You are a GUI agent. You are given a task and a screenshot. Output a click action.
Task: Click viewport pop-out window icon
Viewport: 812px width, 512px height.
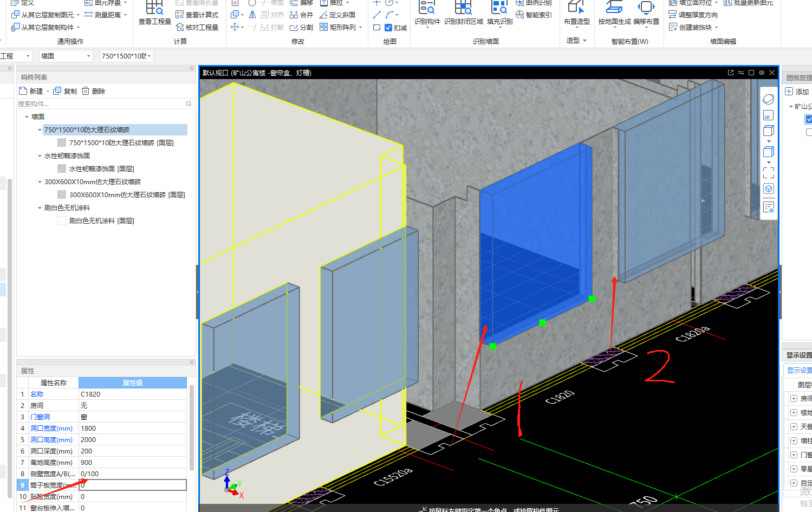(731, 73)
